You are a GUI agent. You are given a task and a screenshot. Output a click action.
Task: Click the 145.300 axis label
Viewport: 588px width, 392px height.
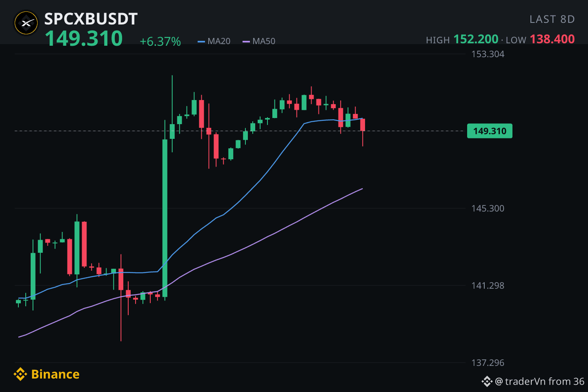click(x=488, y=208)
